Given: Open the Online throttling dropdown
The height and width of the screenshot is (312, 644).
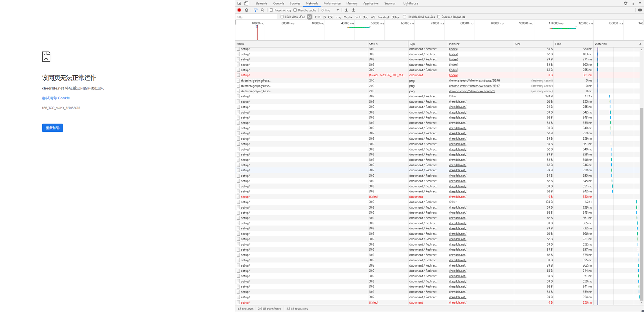Looking at the screenshot, I should point(330,10).
